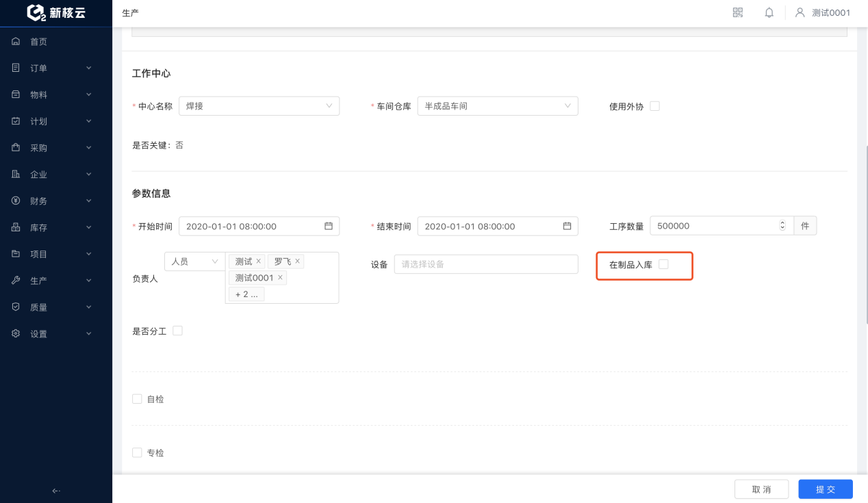The height and width of the screenshot is (503, 868).
Task: Click the 计划 sidebar icon
Action: click(16, 121)
